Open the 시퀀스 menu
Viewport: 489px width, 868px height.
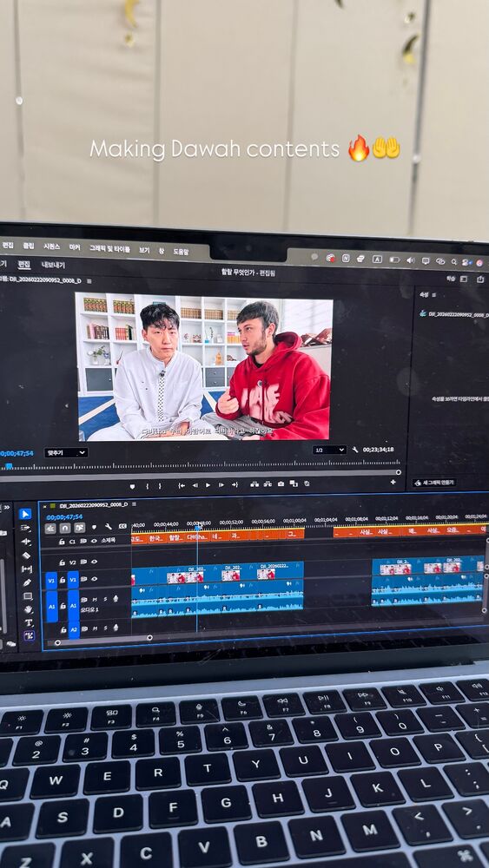point(51,247)
